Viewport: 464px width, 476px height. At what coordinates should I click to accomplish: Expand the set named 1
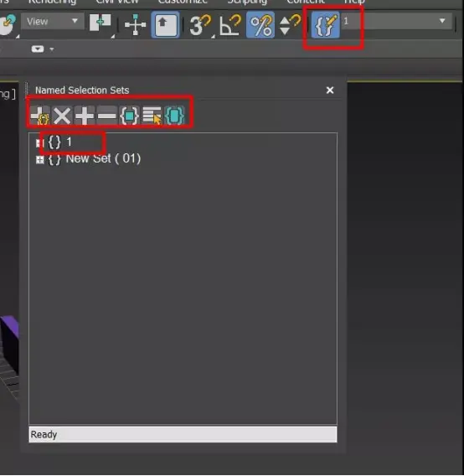39,142
